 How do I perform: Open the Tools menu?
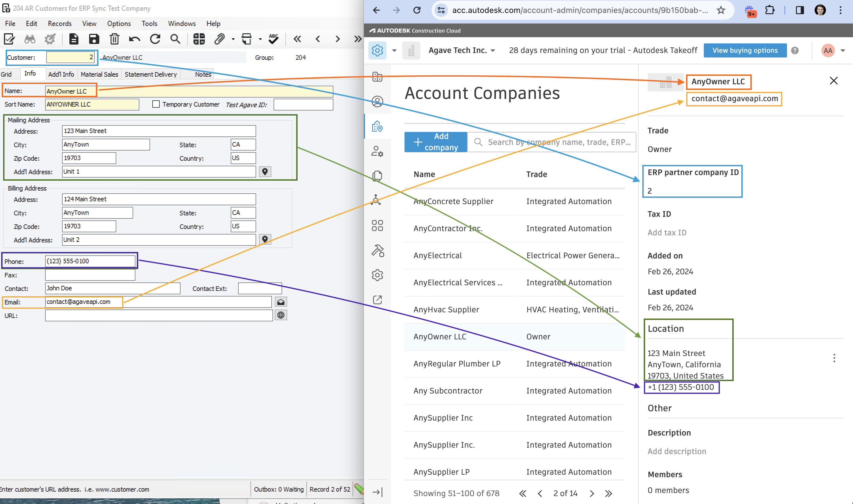[150, 23]
